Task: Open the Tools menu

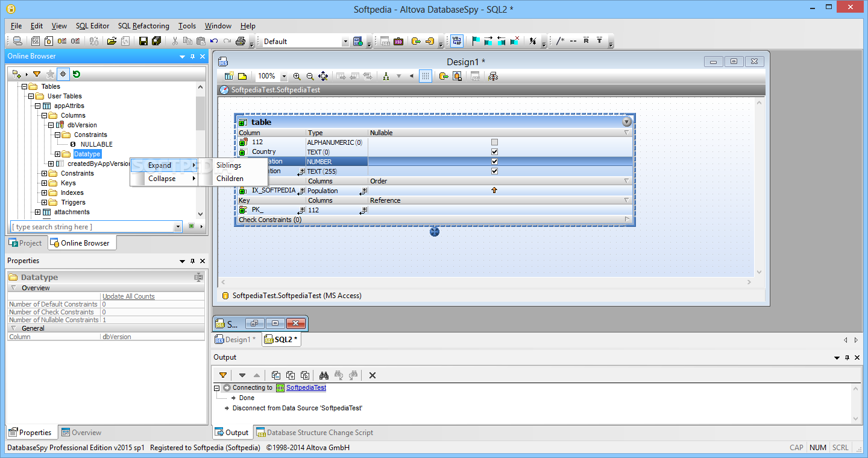Action: tap(187, 26)
